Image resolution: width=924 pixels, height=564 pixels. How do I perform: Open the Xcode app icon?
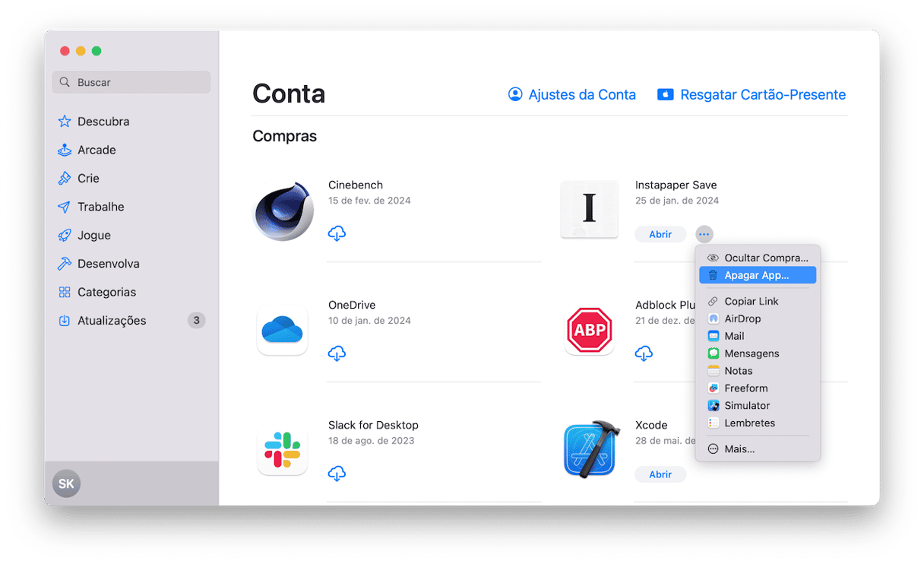tap(590, 450)
